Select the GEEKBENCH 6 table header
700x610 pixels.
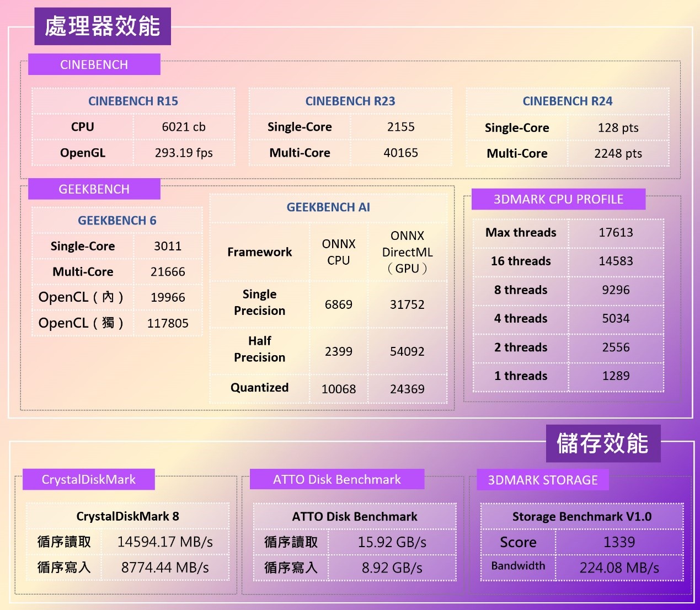click(x=117, y=221)
